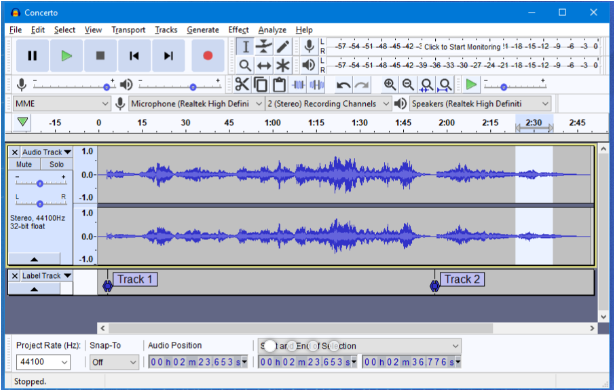Viewport: 615px width, 391px height.
Task: Open the MME audio host dropdown
Action: click(61, 104)
